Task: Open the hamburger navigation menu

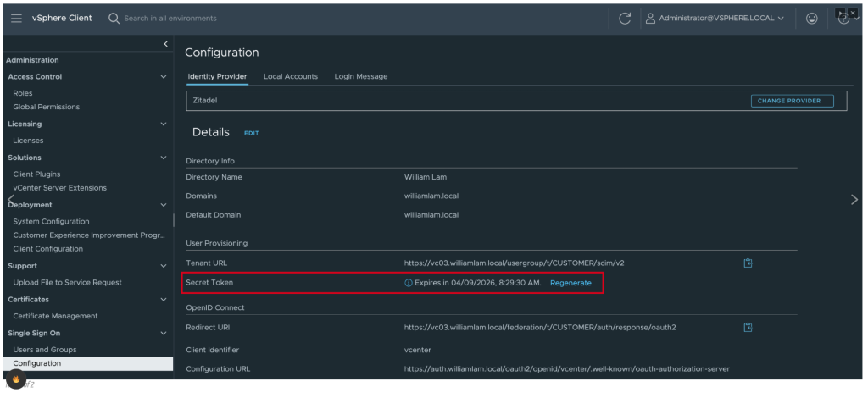Action: click(17, 19)
